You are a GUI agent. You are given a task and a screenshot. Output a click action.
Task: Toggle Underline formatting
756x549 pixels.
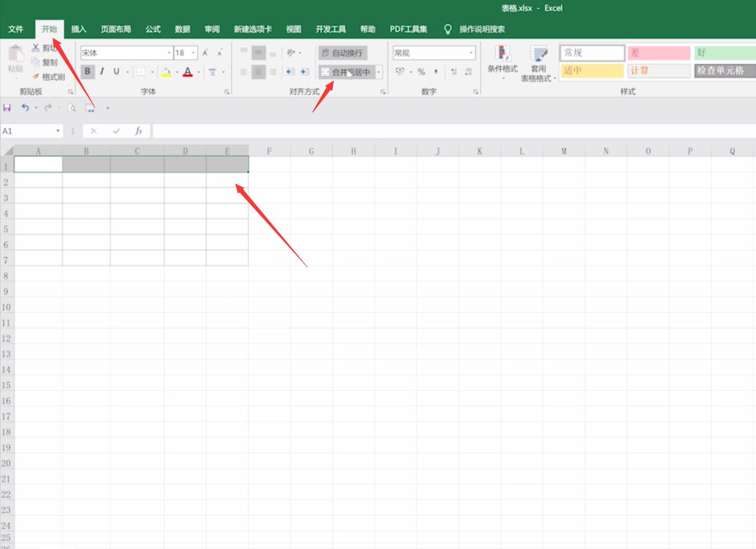[116, 71]
